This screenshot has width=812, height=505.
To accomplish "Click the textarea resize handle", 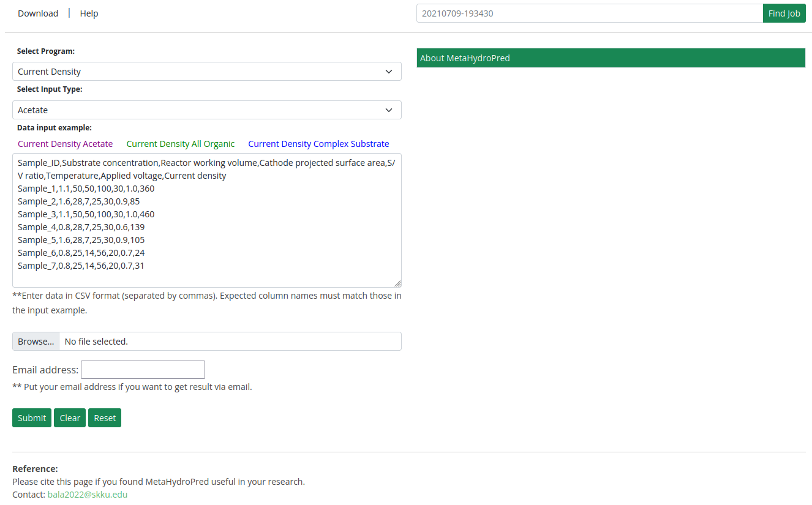I will coord(397,283).
